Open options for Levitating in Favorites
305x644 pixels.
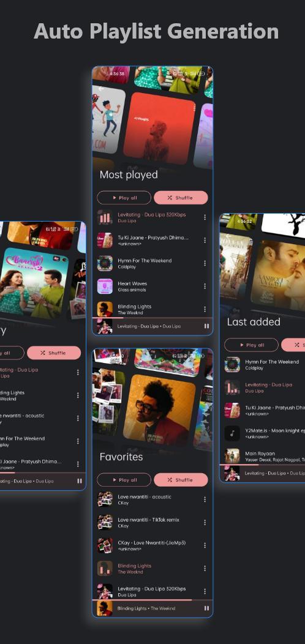[x=205, y=591]
